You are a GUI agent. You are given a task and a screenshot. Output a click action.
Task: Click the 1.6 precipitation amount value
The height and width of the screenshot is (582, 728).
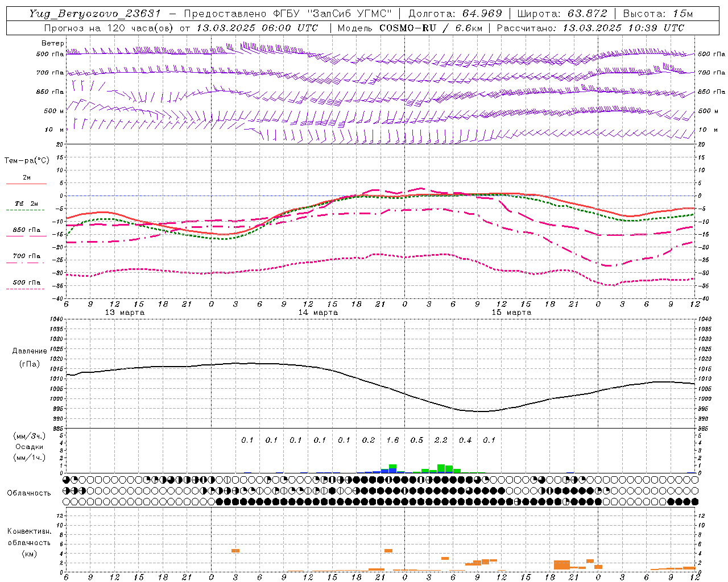tap(392, 440)
